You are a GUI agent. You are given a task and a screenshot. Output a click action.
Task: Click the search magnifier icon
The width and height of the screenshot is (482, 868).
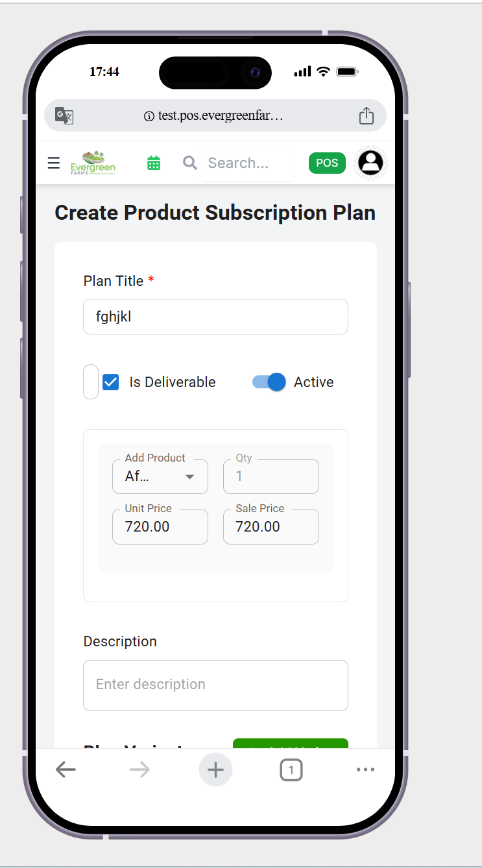[189, 163]
